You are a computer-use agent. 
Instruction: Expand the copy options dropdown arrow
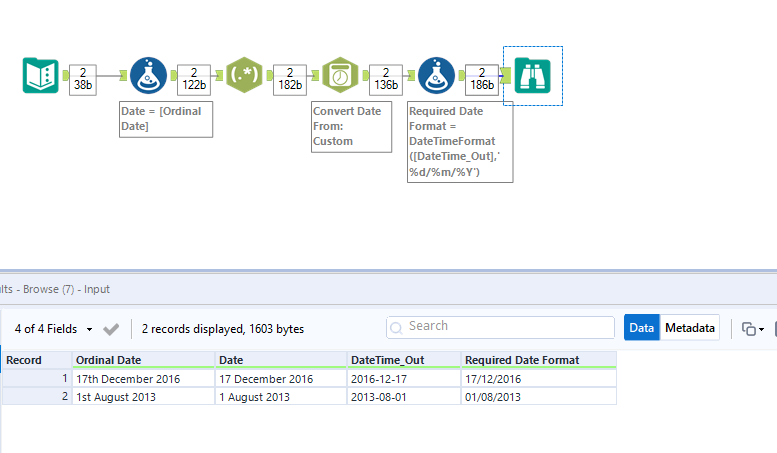coord(762,329)
